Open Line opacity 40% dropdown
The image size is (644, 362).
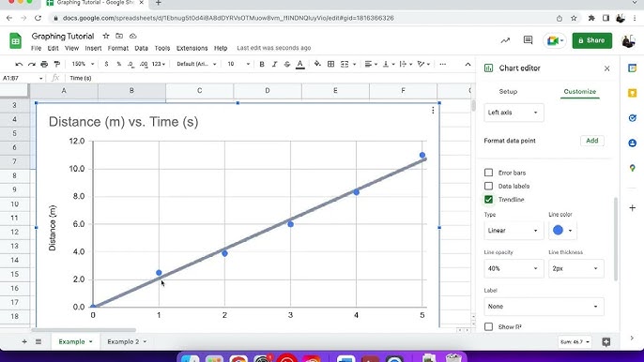(514, 268)
